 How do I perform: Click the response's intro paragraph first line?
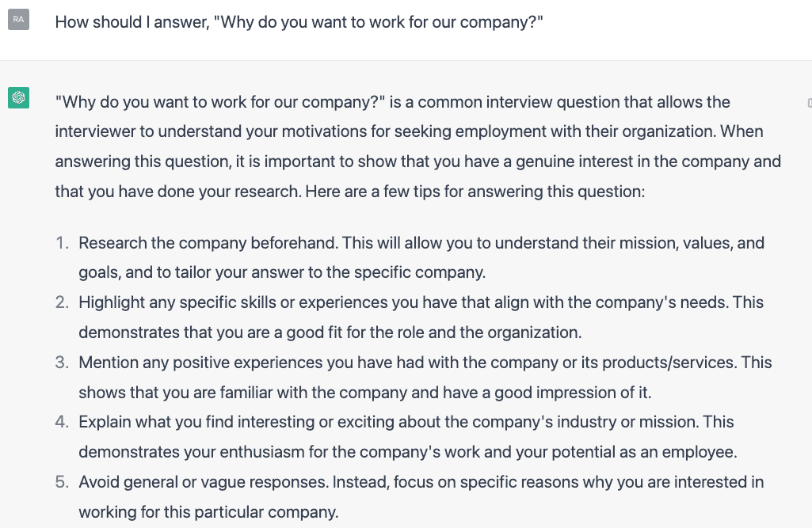[x=393, y=102]
